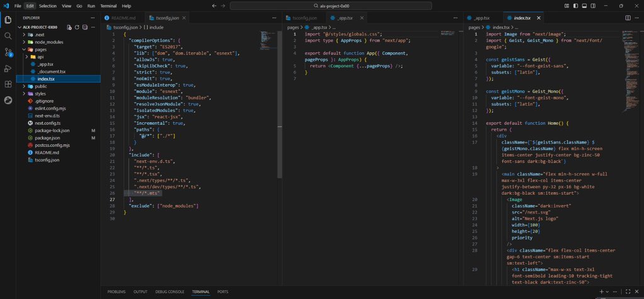
Task: Close the index.tsx tab in right editor
Action: click(x=539, y=18)
